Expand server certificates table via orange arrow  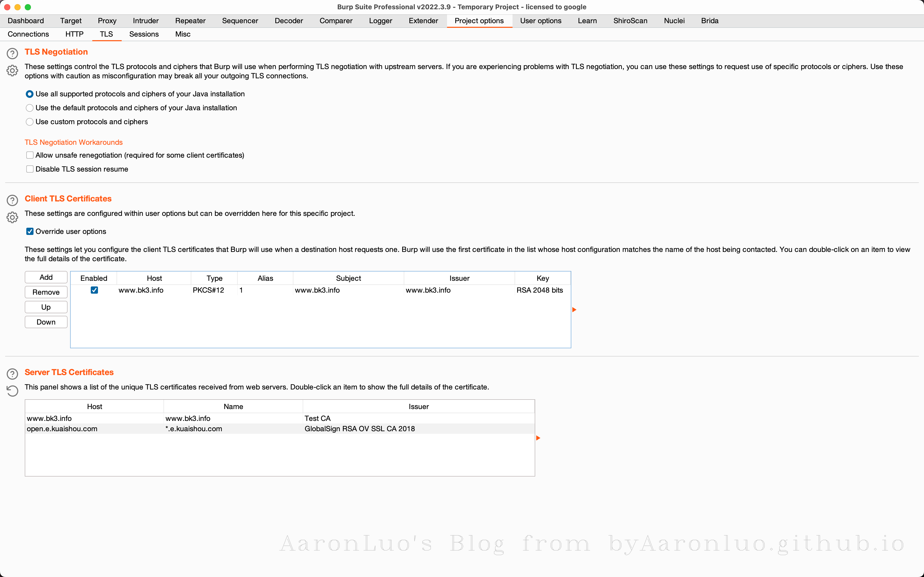click(538, 438)
